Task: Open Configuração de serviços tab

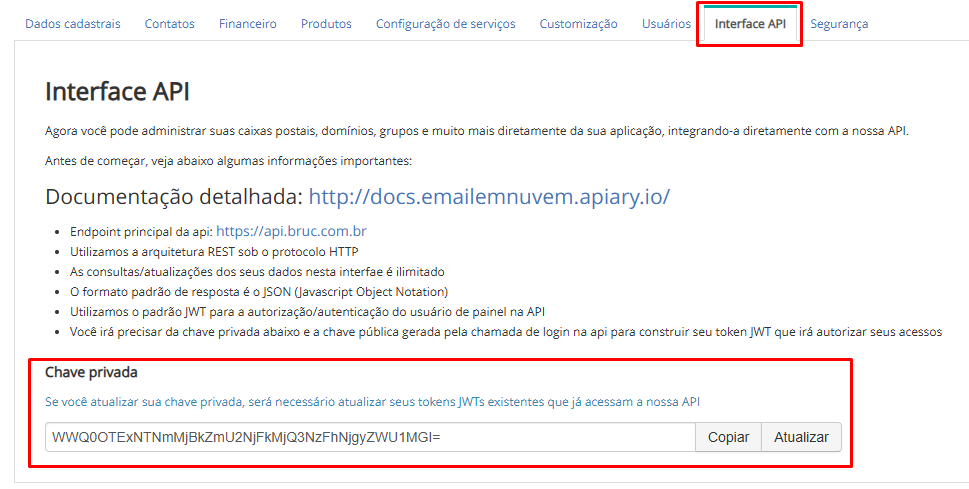Action: (445, 24)
